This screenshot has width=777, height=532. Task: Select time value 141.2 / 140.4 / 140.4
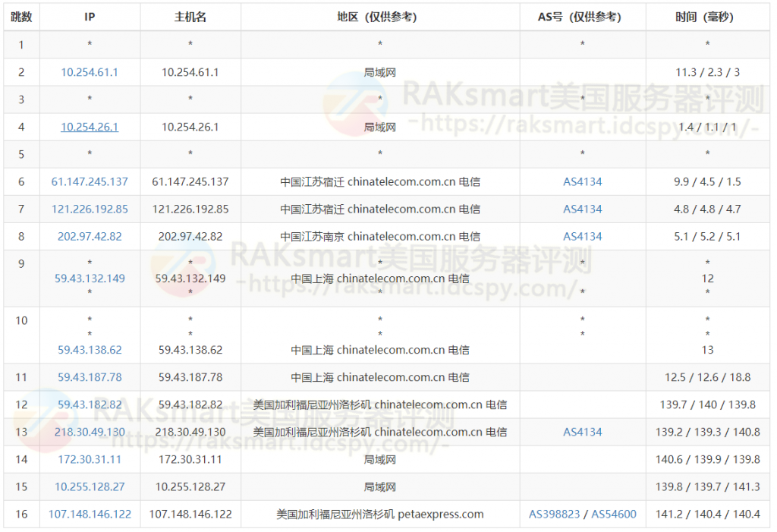point(708,514)
